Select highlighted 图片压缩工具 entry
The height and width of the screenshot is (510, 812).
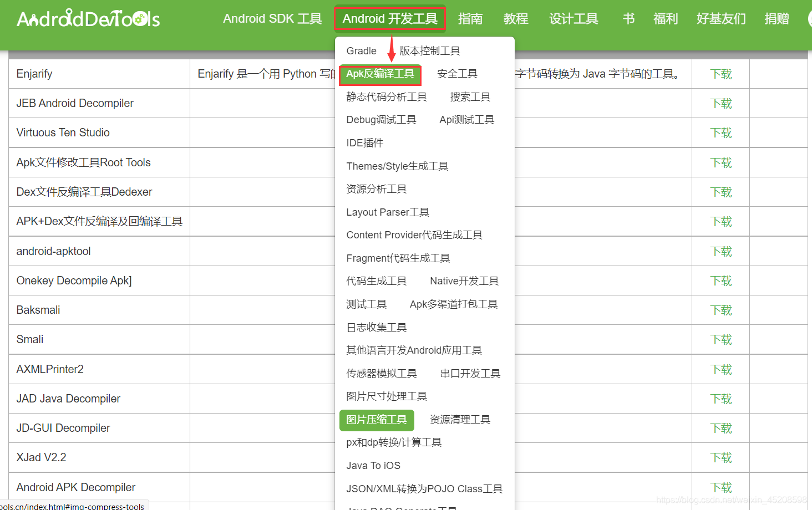click(377, 420)
